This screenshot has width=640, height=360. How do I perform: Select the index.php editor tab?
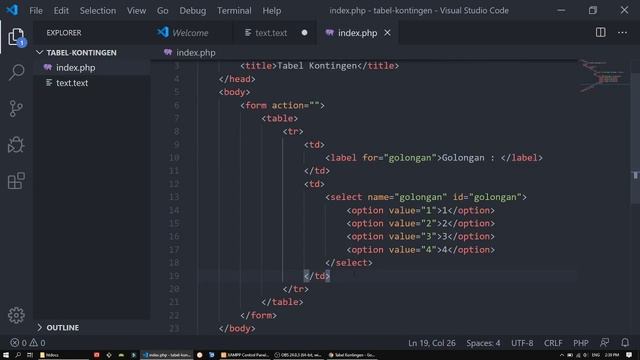pos(357,33)
